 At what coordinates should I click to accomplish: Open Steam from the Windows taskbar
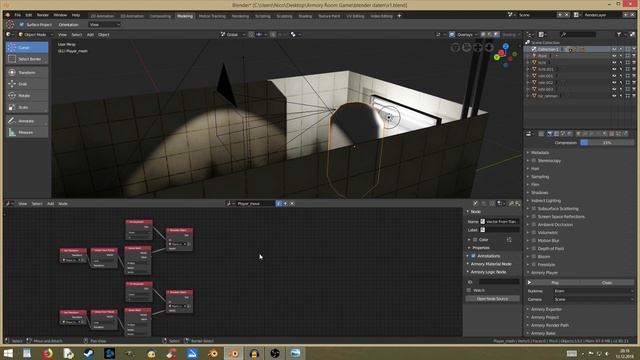pos(89,353)
